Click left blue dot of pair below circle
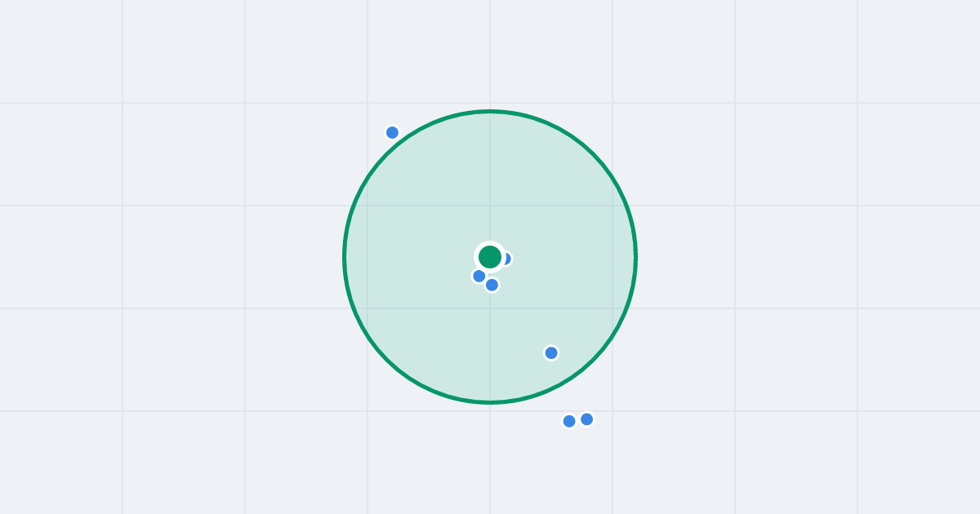The width and height of the screenshot is (980, 514). click(x=569, y=421)
